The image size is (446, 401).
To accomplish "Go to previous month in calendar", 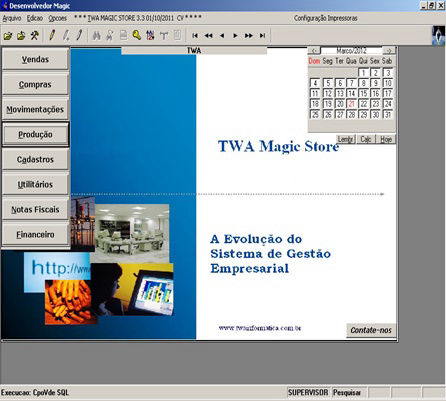I will 314,51.
